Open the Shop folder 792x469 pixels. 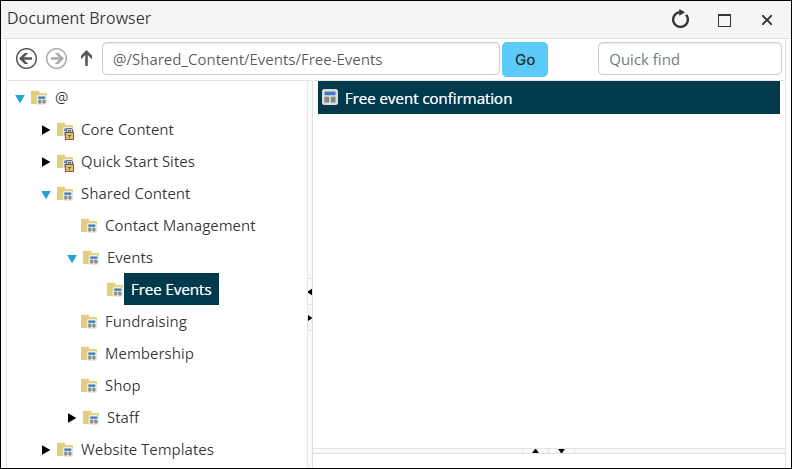(x=122, y=386)
